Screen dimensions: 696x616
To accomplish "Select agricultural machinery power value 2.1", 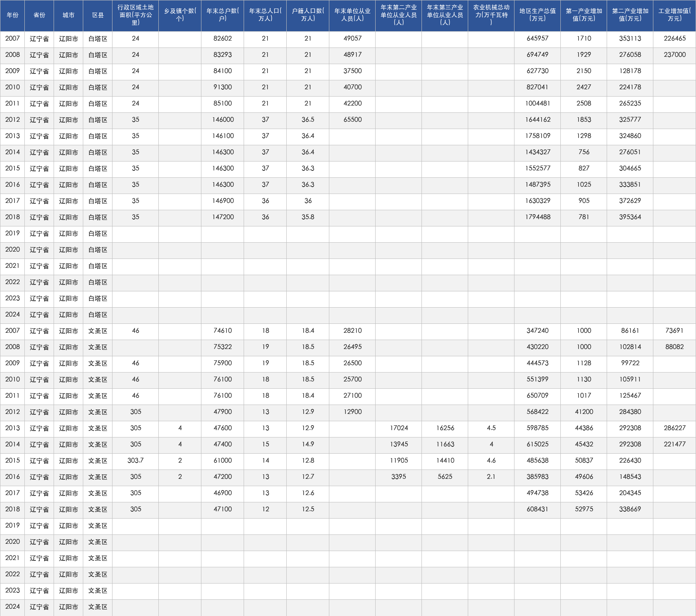I will [491, 477].
